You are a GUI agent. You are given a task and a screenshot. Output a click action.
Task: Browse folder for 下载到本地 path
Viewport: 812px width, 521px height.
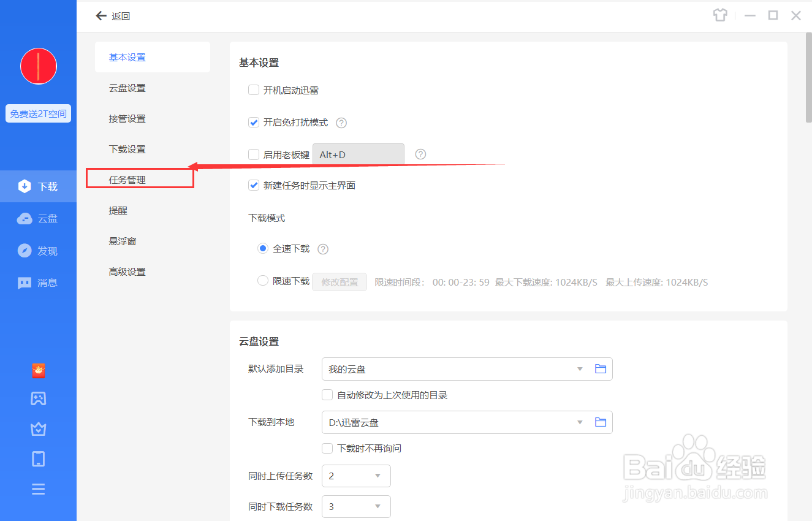[x=601, y=422]
